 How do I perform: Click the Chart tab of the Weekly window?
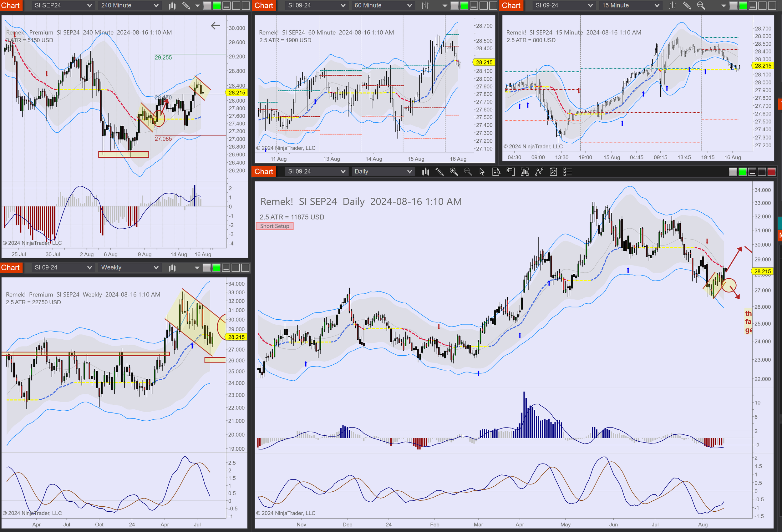point(10,267)
